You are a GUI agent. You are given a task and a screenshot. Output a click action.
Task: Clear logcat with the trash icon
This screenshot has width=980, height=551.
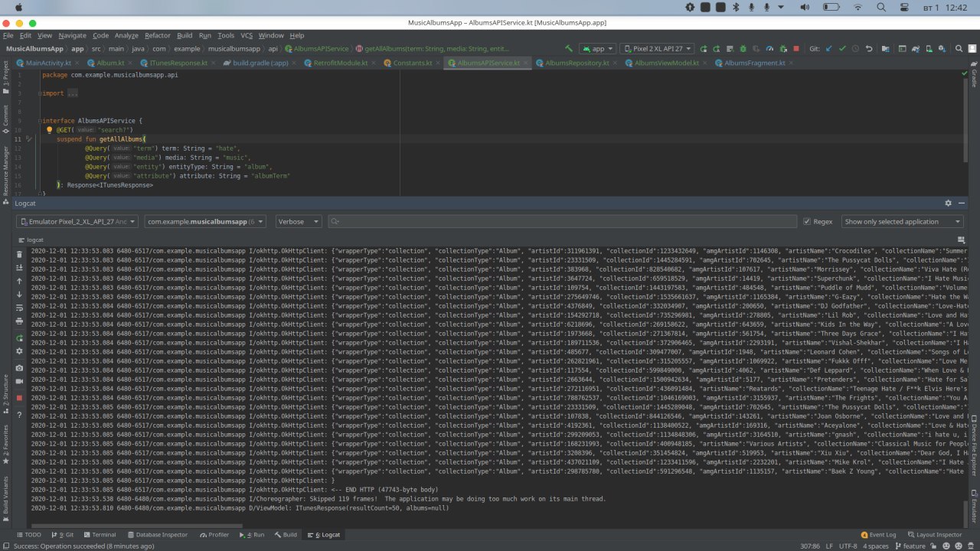point(19,253)
